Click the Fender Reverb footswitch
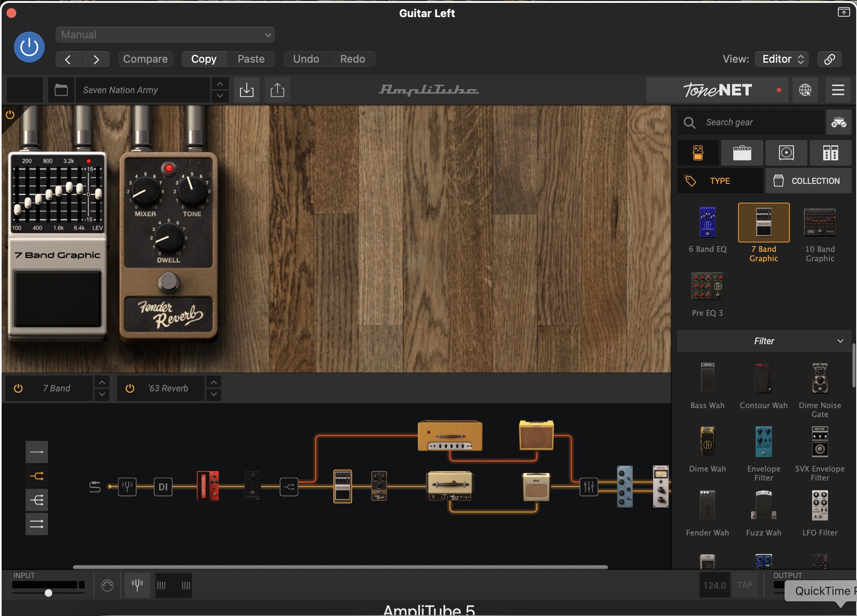 (x=168, y=282)
